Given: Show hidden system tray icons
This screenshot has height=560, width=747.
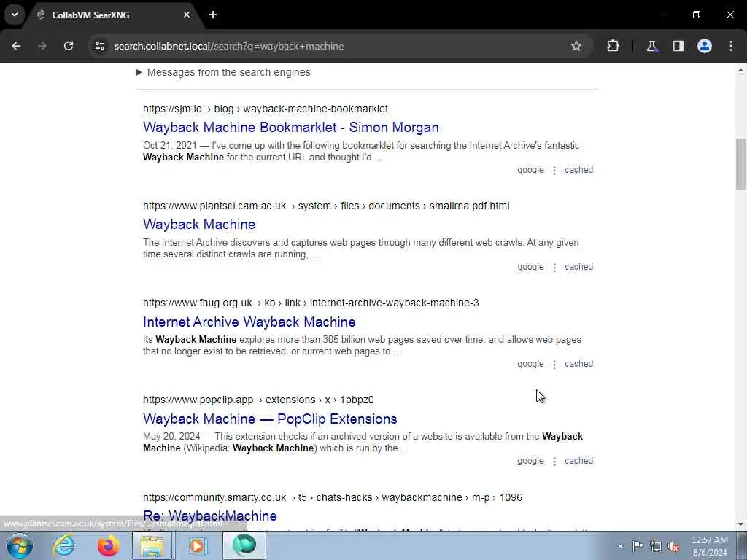Looking at the screenshot, I should point(620,546).
